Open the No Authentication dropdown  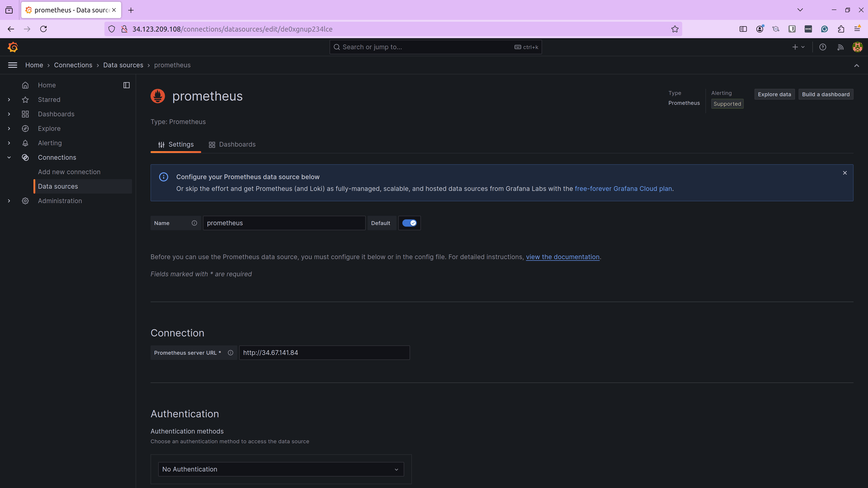[x=281, y=469]
